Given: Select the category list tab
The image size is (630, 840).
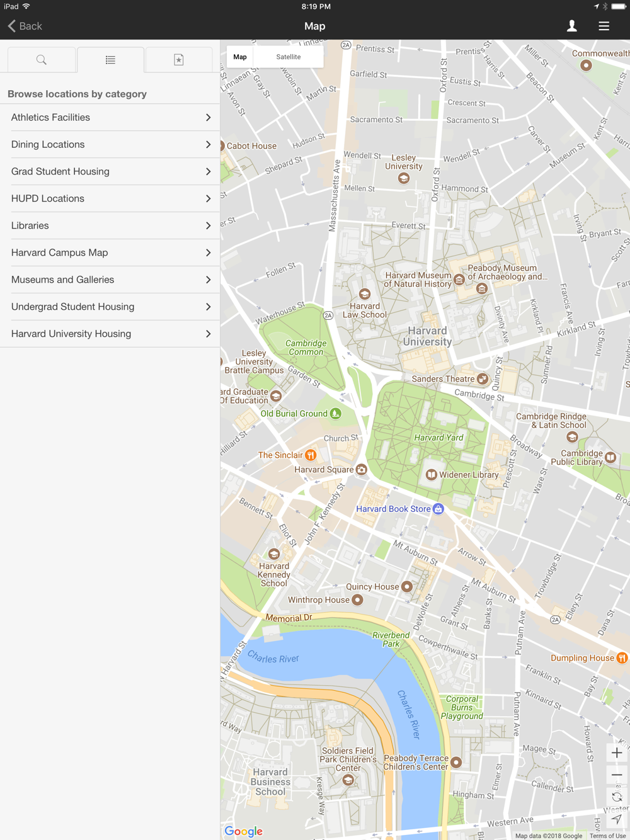Looking at the screenshot, I should click(x=110, y=60).
